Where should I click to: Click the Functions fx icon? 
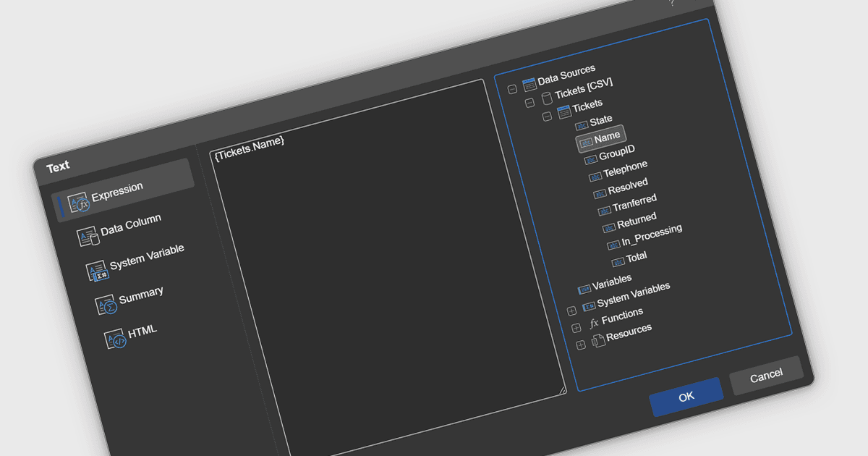tap(594, 324)
